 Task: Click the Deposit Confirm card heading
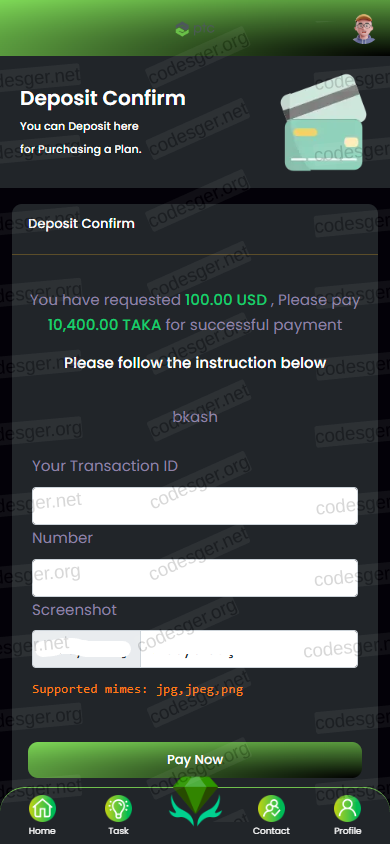tap(81, 223)
